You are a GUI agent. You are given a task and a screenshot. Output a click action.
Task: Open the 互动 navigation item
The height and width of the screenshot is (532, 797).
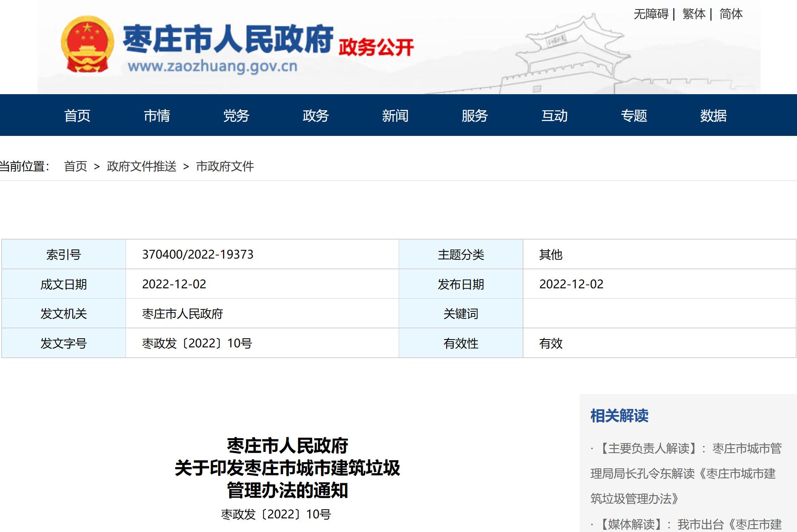[554, 116]
